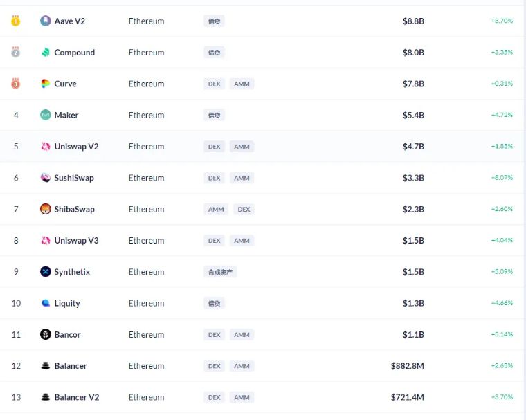Screen dimensions: 526x420
Task: Open the Liquity protocol link
Action: pos(67,303)
